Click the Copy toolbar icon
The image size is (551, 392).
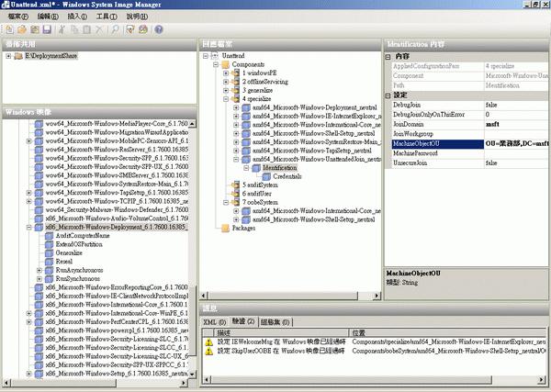click(74, 30)
